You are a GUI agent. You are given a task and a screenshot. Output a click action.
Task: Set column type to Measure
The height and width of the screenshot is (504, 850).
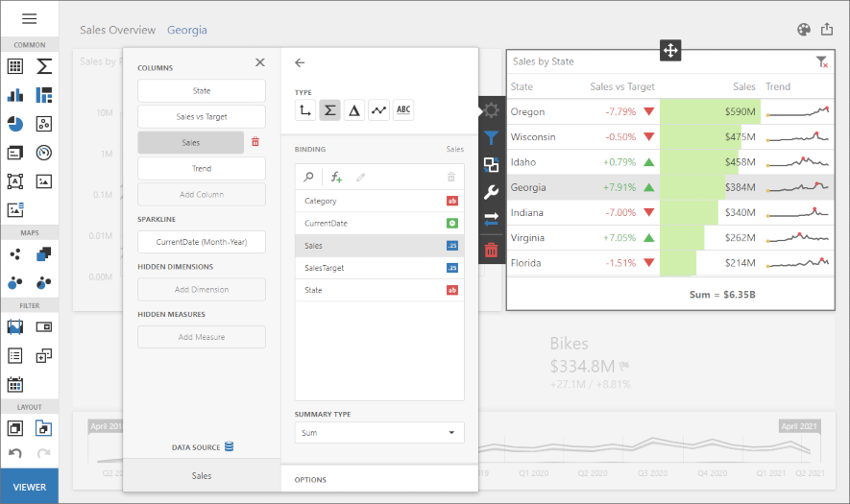[x=329, y=110]
